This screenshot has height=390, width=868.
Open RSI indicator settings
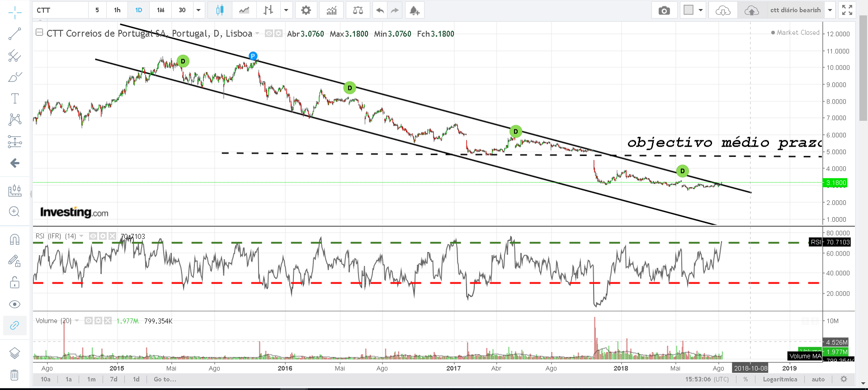coord(103,236)
